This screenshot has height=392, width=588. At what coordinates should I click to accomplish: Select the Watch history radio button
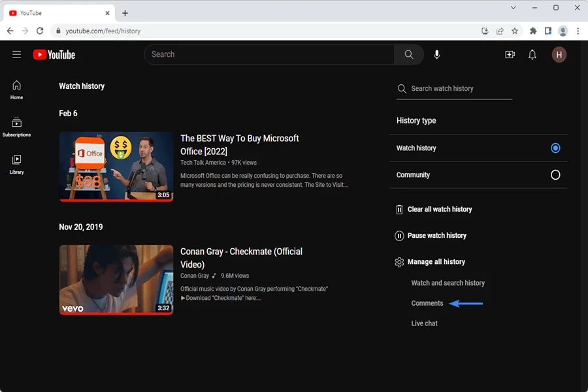555,148
